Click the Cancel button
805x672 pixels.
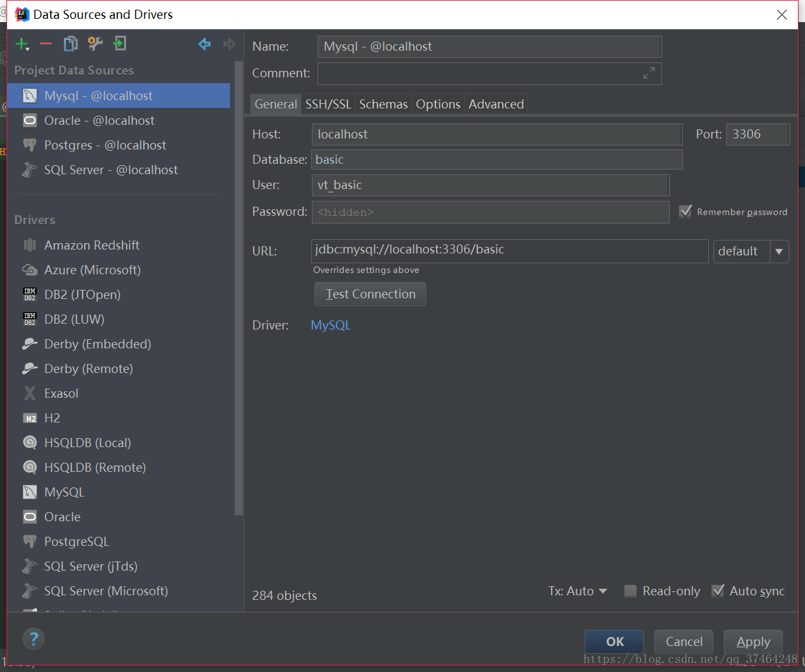684,641
